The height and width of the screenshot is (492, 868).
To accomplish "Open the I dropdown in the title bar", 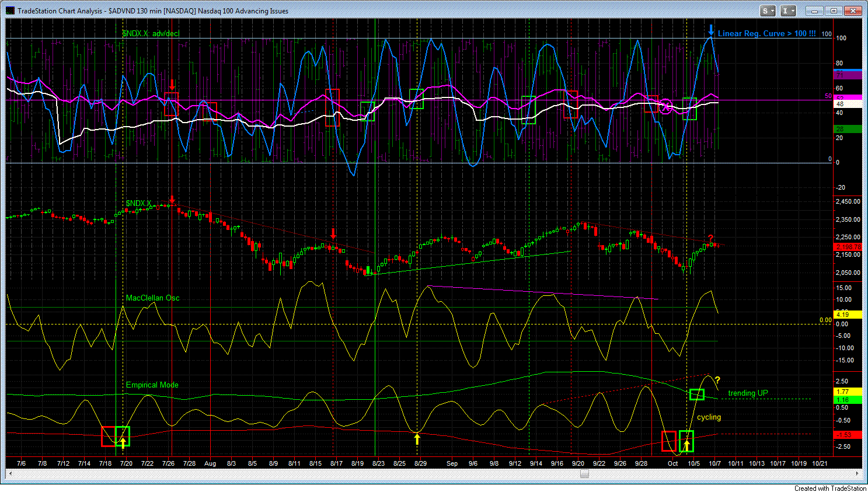I will point(788,11).
